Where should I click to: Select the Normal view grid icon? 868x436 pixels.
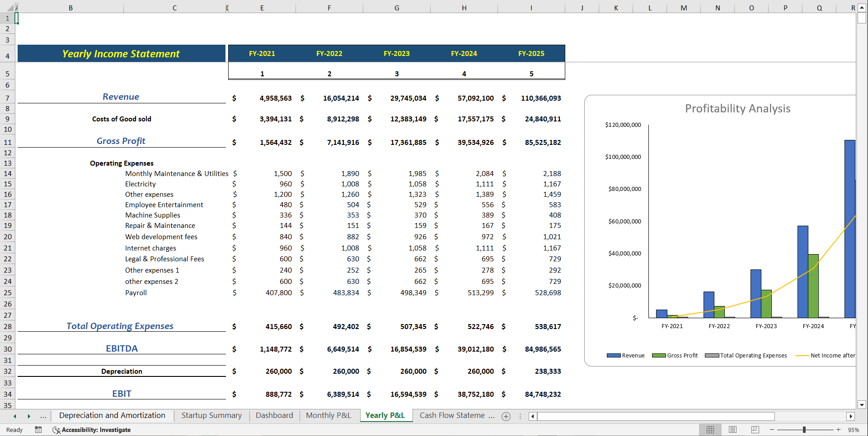[710, 430]
